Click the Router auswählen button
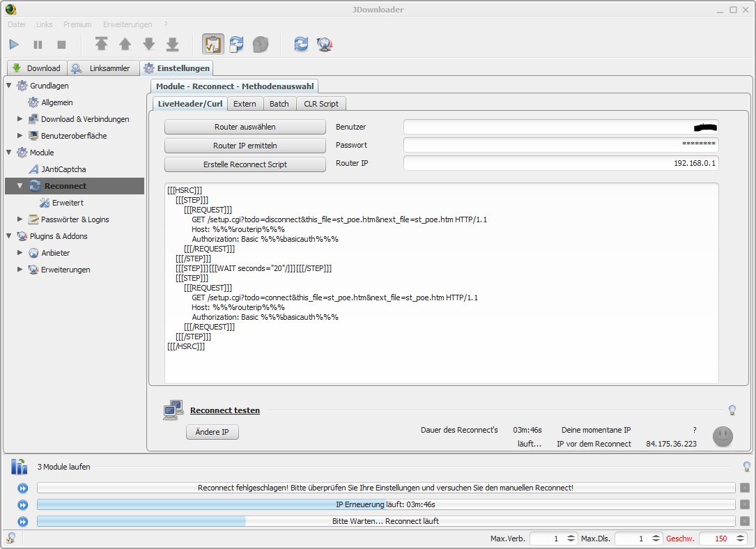The image size is (756, 549). 245,127
